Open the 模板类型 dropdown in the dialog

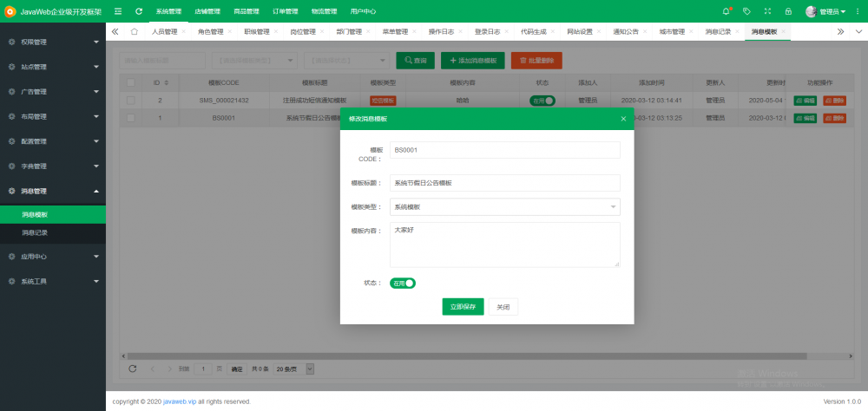click(505, 207)
